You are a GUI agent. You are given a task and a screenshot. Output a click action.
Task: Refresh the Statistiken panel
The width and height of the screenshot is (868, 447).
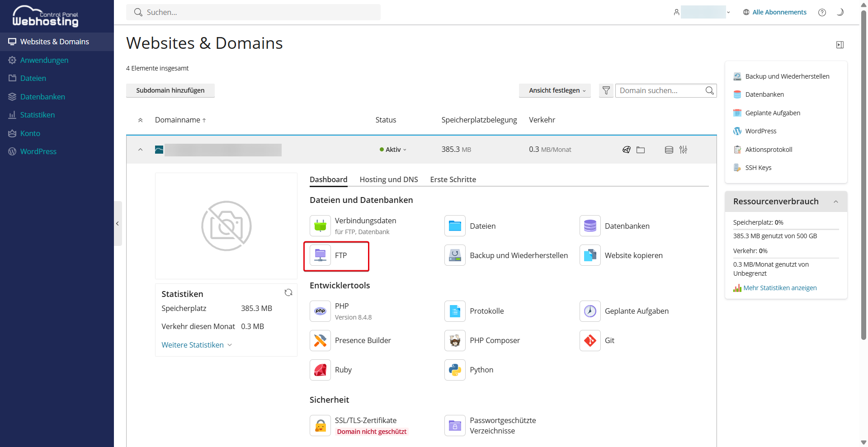(x=288, y=293)
